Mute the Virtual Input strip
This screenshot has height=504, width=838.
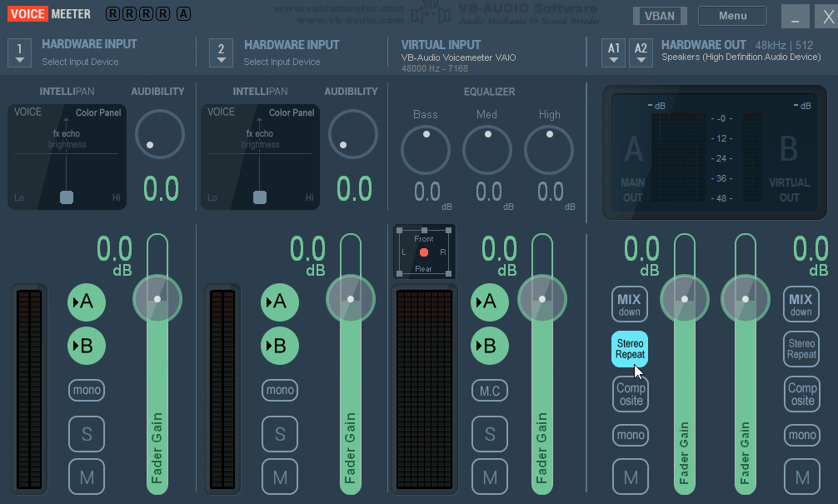click(490, 477)
